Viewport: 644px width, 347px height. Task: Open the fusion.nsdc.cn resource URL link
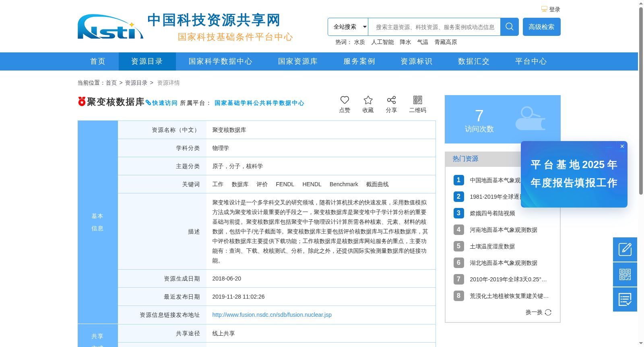point(272,315)
